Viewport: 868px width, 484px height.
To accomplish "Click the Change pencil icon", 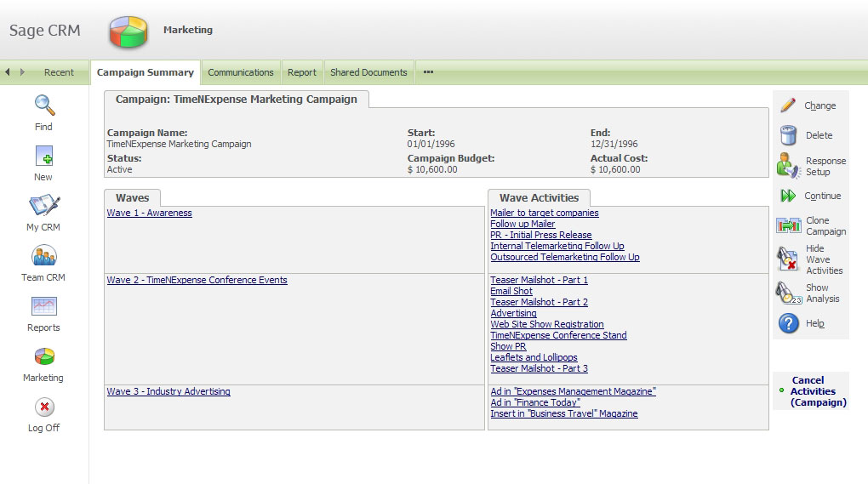I will point(788,105).
